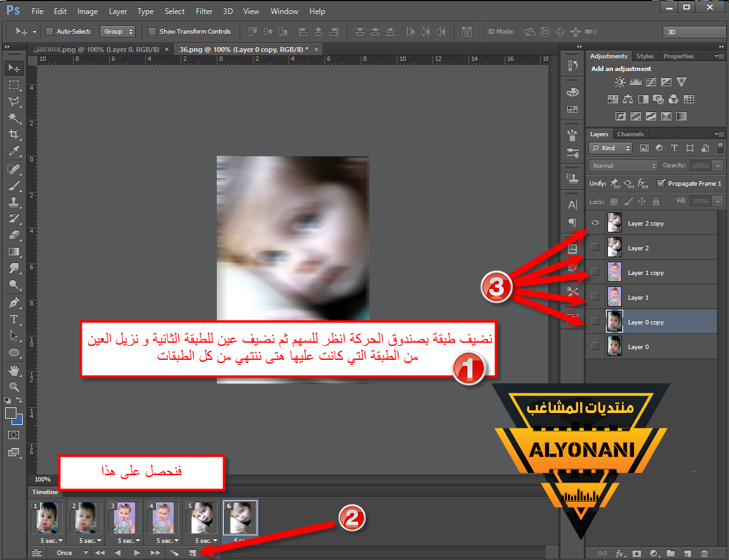The height and width of the screenshot is (560, 729).
Task: Select the Horizontal Type tool
Action: pos(14,319)
